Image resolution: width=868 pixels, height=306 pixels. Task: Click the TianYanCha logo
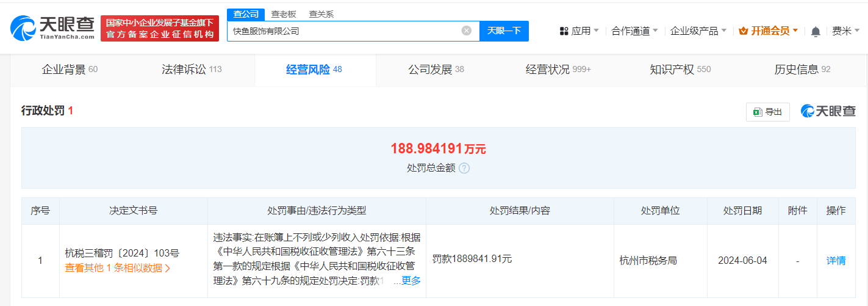click(52, 28)
